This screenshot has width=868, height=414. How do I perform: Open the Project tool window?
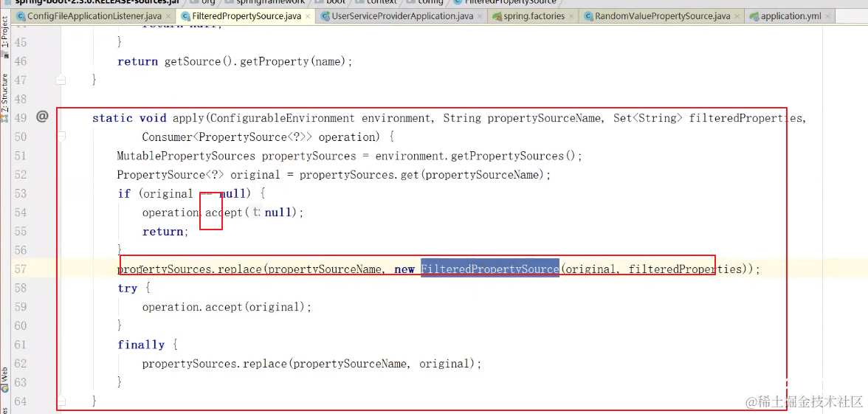tap(5, 36)
